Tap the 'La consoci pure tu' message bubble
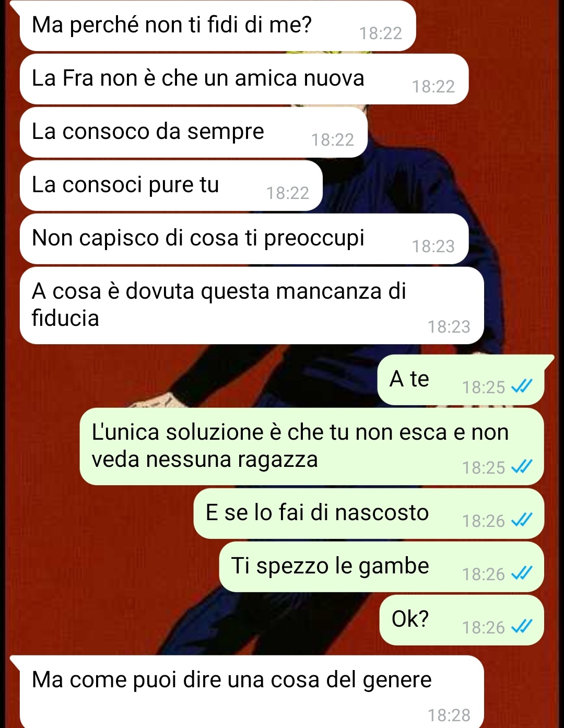 pos(171,185)
